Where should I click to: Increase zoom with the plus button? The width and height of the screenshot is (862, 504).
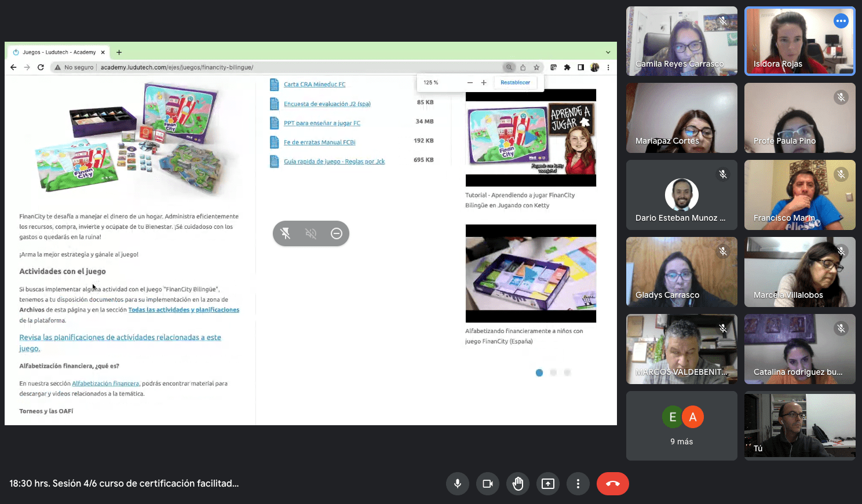(484, 83)
